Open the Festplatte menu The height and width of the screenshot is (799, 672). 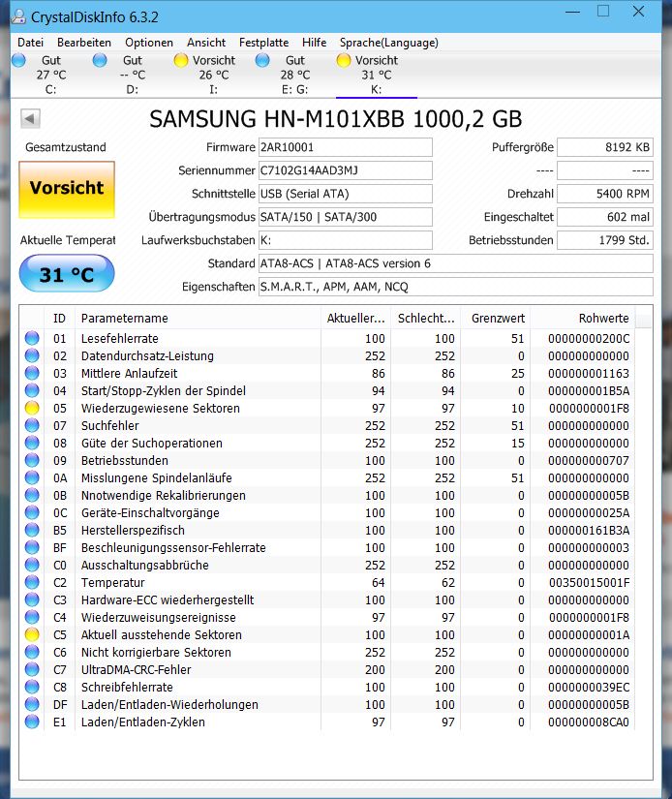pos(263,43)
